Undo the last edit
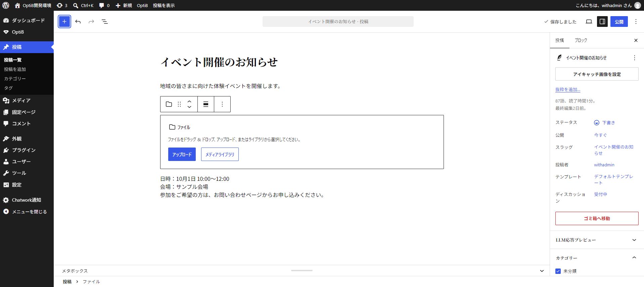The width and height of the screenshot is (644, 287). click(78, 22)
